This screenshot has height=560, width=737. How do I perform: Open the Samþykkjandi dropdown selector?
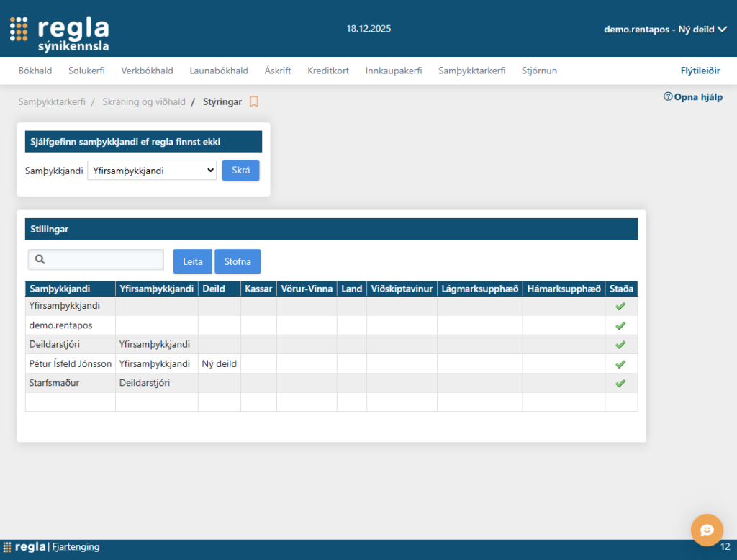pyautogui.click(x=151, y=171)
